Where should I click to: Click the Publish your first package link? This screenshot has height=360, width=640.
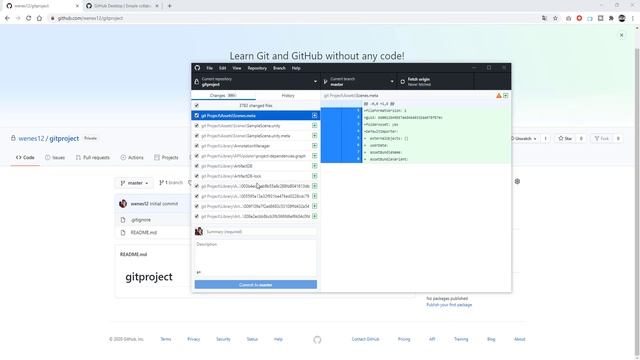pyautogui.click(x=449, y=305)
